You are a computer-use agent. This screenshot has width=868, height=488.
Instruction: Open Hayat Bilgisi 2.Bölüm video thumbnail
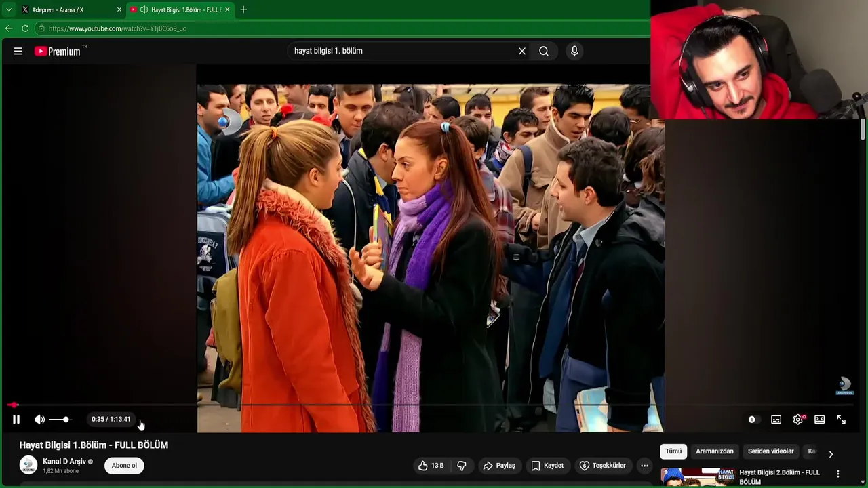point(698,477)
